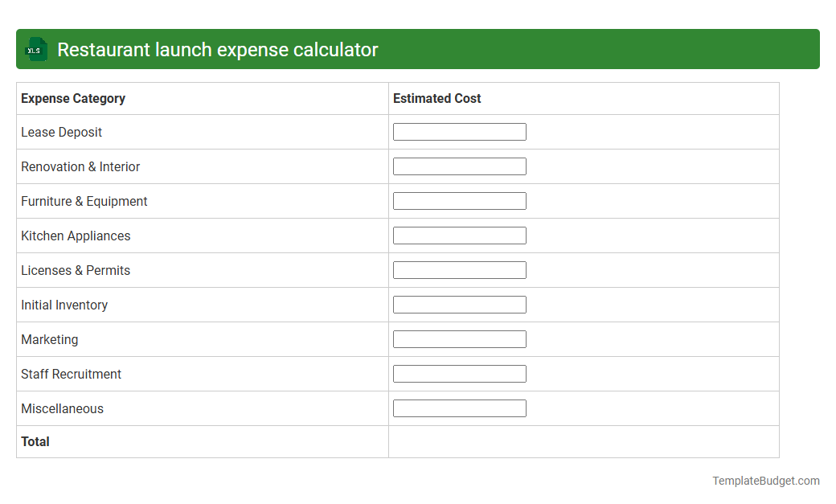
Task: Select the Total row label
Action: click(x=35, y=441)
